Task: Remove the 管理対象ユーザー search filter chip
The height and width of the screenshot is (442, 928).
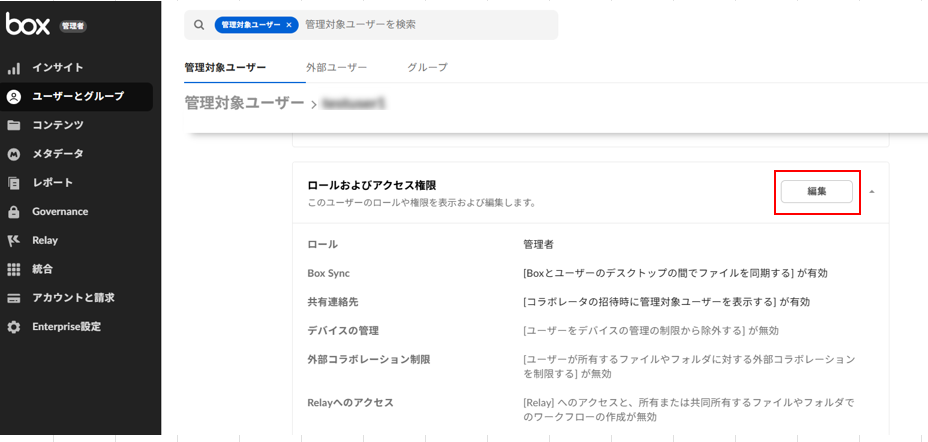Action: click(289, 25)
